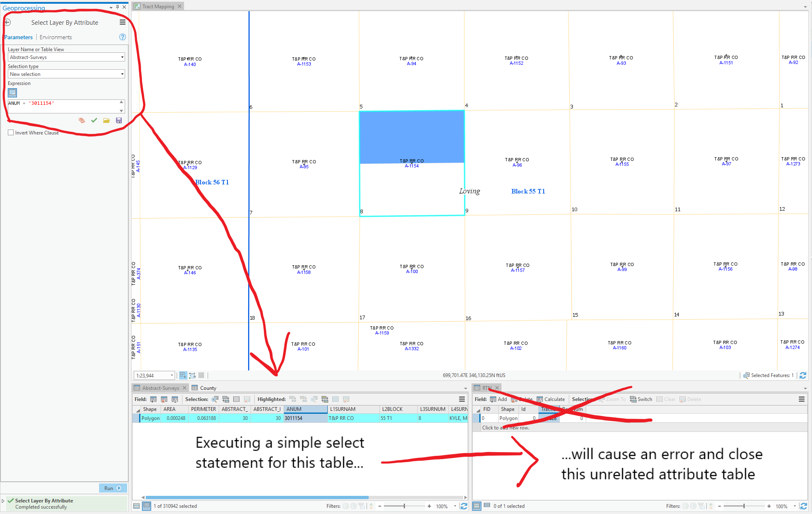
Task: Switch to the Environments tab
Action: coord(56,38)
